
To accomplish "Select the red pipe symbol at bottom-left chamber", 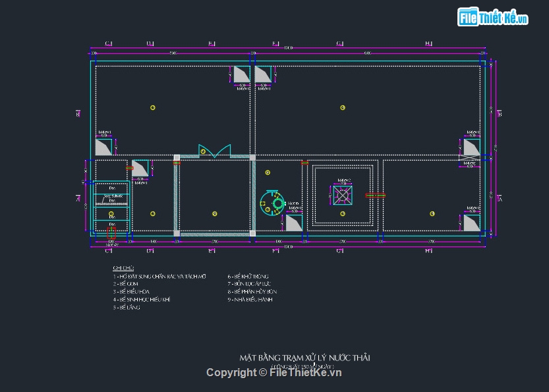I will [111, 232].
